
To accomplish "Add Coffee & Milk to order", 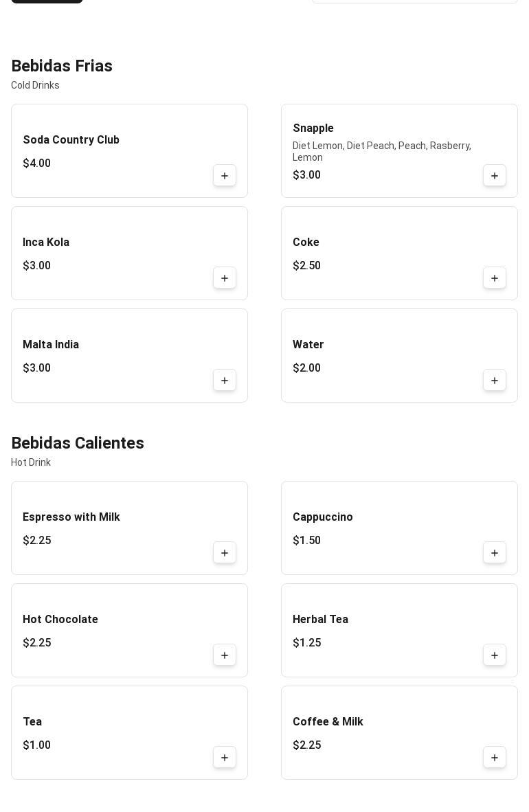I will [495, 758].
